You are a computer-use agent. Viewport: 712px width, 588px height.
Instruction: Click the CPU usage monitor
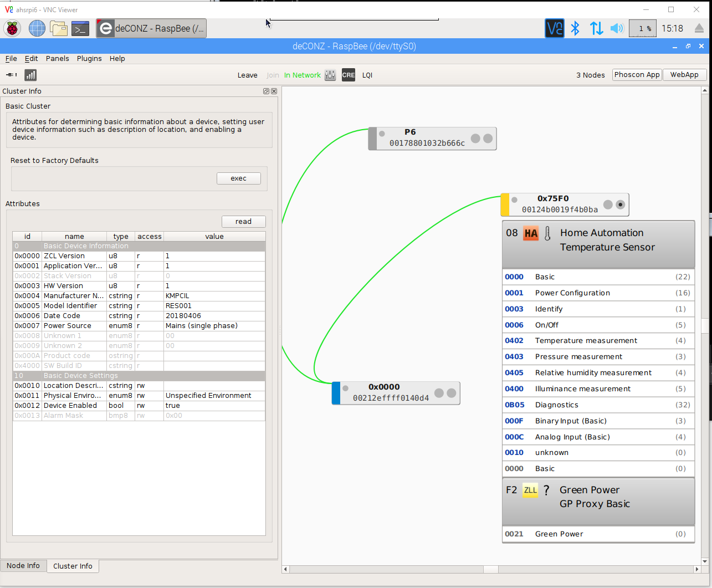pos(642,28)
